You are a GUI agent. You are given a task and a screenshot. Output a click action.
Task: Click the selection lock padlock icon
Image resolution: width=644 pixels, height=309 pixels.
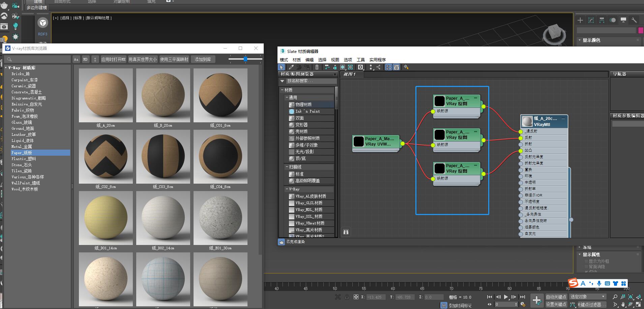tap(347, 297)
